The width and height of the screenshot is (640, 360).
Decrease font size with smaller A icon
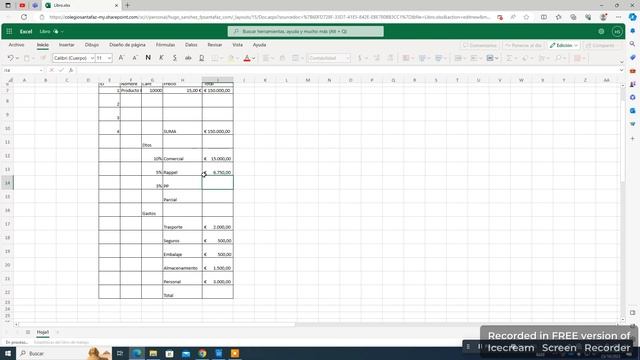(135, 58)
